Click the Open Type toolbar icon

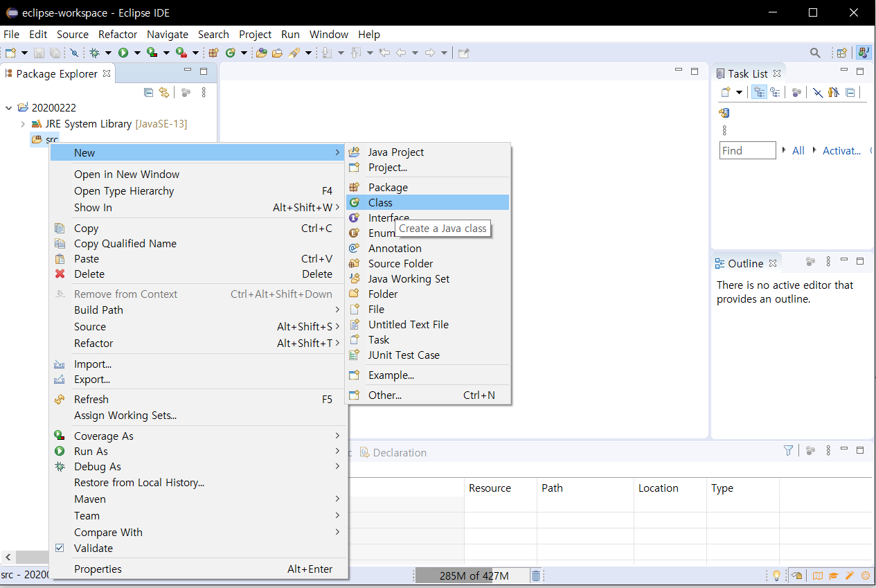(x=261, y=53)
